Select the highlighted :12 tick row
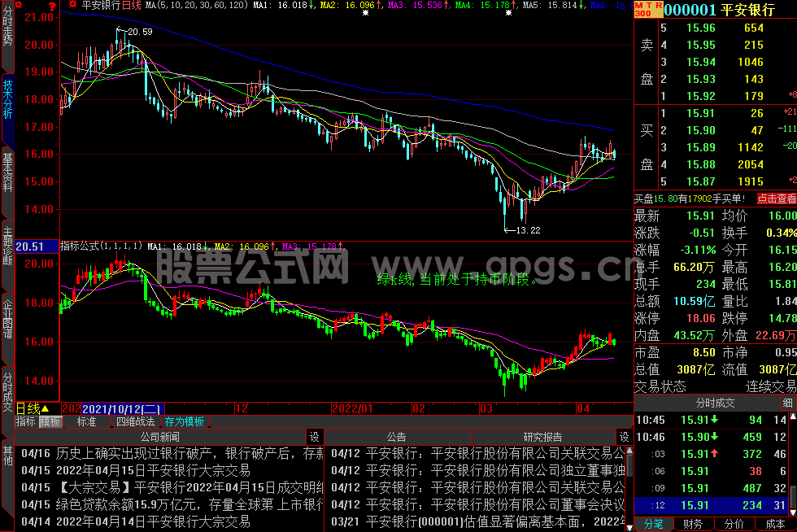This screenshot has width=797, height=532. (x=712, y=505)
